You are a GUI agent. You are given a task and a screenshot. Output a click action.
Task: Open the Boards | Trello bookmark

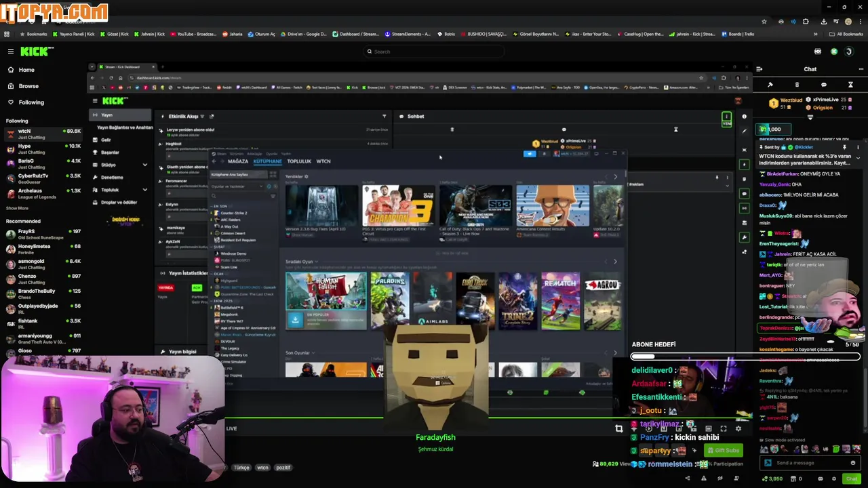click(x=737, y=34)
